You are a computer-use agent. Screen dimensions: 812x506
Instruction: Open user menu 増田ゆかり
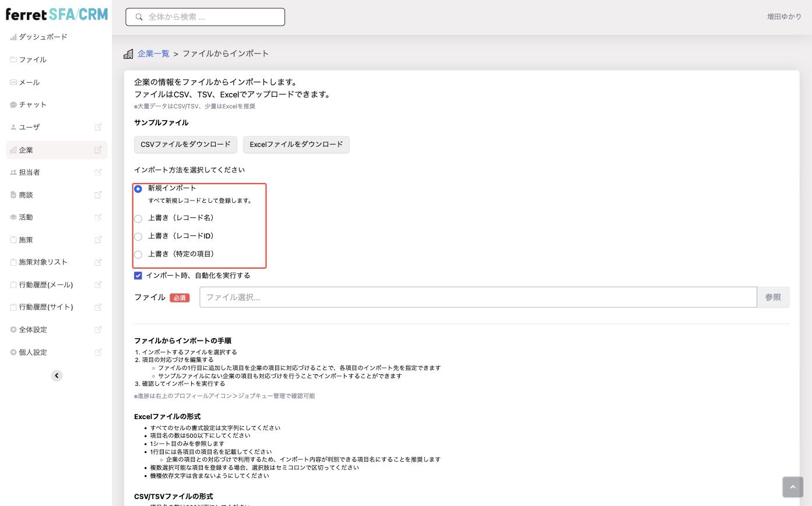tap(784, 17)
